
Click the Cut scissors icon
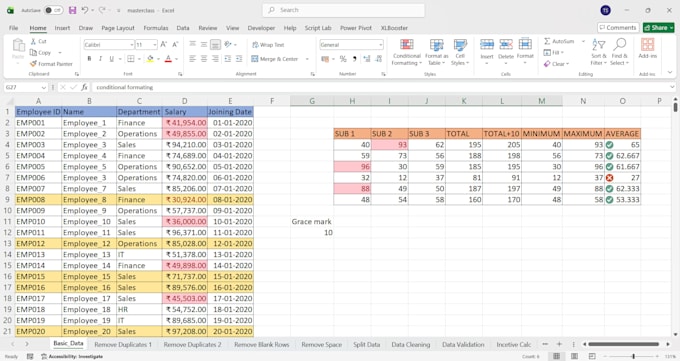point(33,41)
